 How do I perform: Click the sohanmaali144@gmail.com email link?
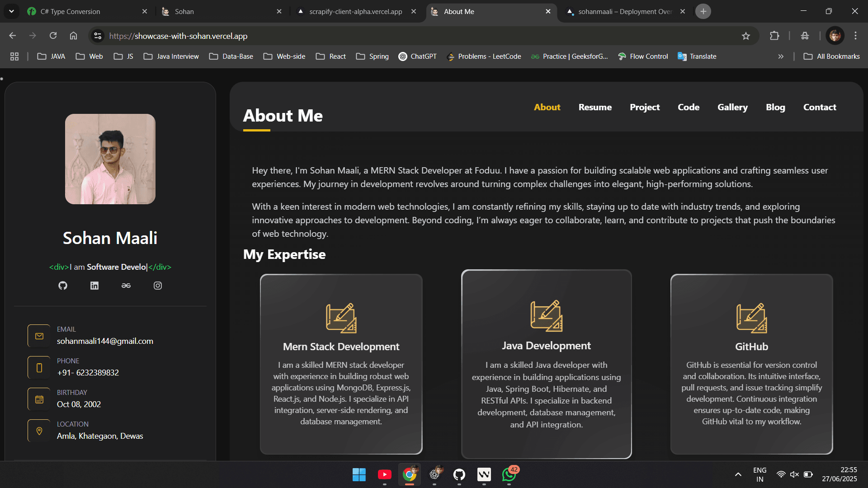105,341
